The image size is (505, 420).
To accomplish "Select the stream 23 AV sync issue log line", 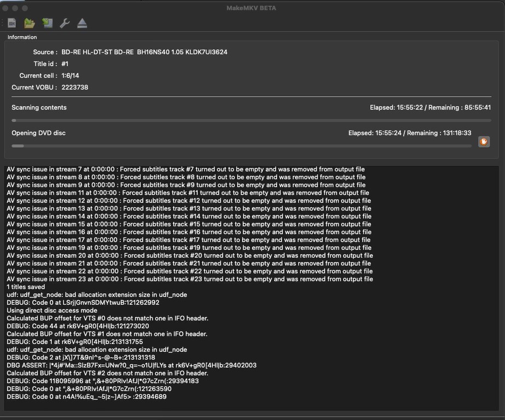I will [190, 279].
